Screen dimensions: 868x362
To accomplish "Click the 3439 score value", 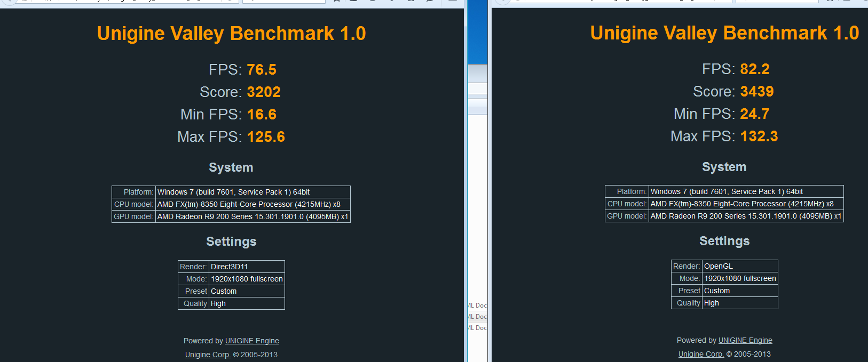I will point(756,92).
